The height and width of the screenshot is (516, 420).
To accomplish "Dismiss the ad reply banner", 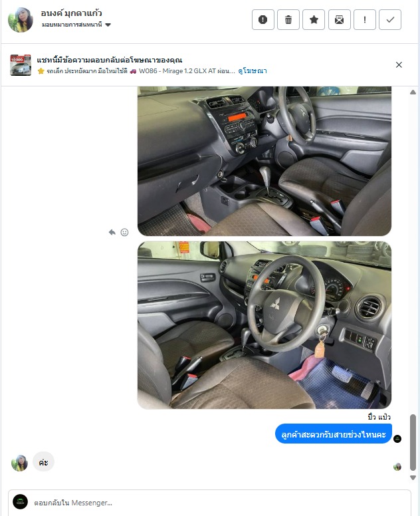I will 399,64.
